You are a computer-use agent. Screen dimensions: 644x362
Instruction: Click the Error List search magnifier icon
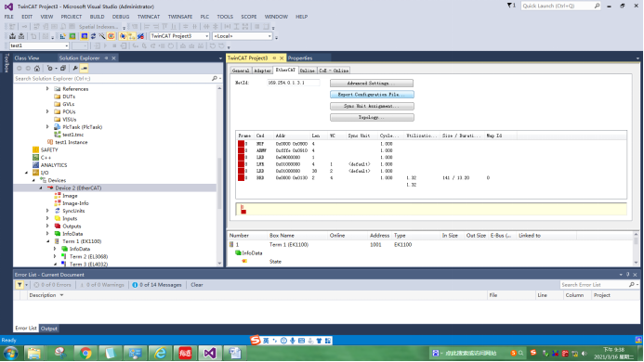pyautogui.click(x=632, y=284)
